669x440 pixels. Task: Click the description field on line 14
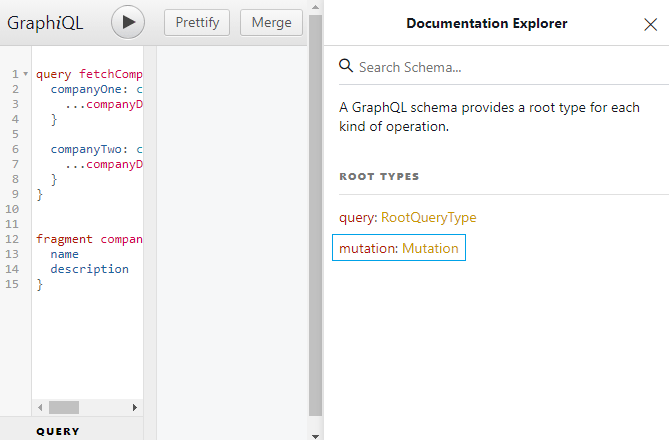[x=89, y=269]
